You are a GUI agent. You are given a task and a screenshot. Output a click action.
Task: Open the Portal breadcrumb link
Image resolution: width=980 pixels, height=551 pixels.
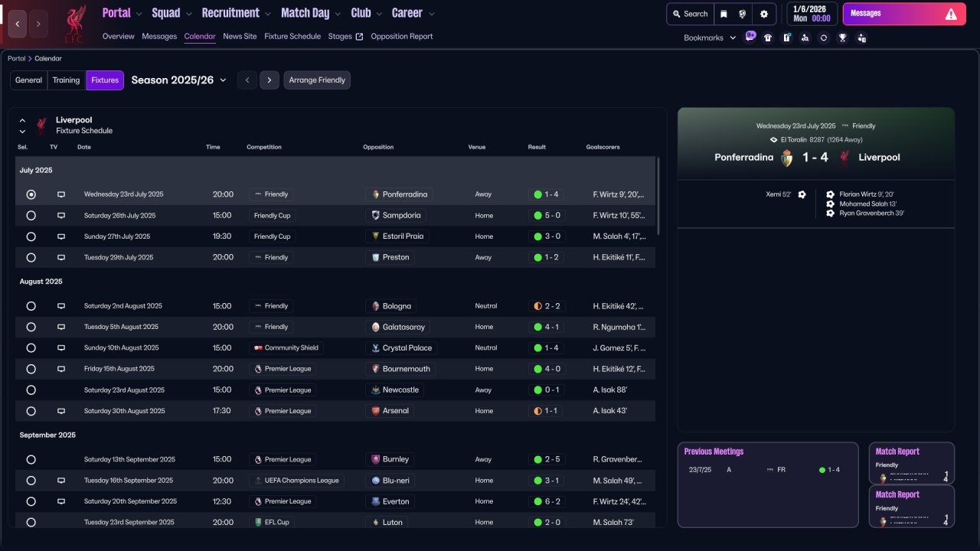point(16,59)
